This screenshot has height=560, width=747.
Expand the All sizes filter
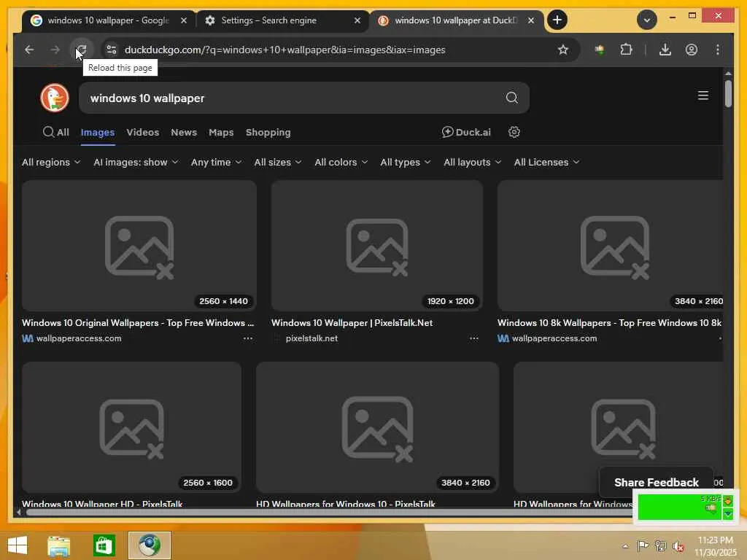pyautogui.click(x=278, y=163)
